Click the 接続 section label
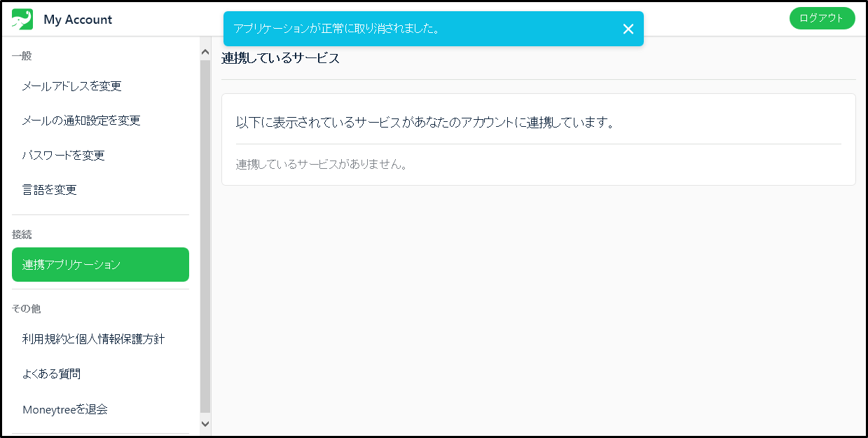 pyautogui.click(x=22, y=235)
